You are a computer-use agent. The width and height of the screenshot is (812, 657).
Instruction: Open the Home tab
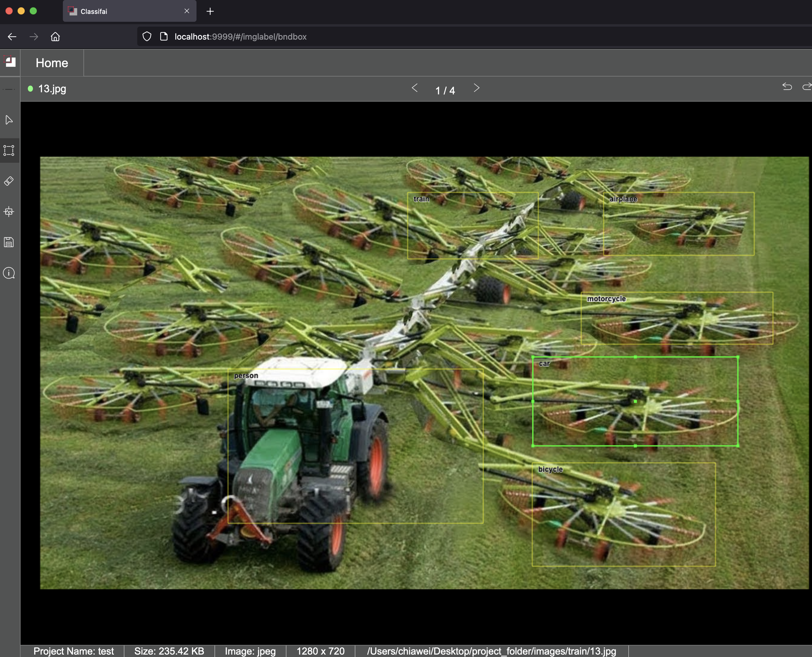[52, 63]
